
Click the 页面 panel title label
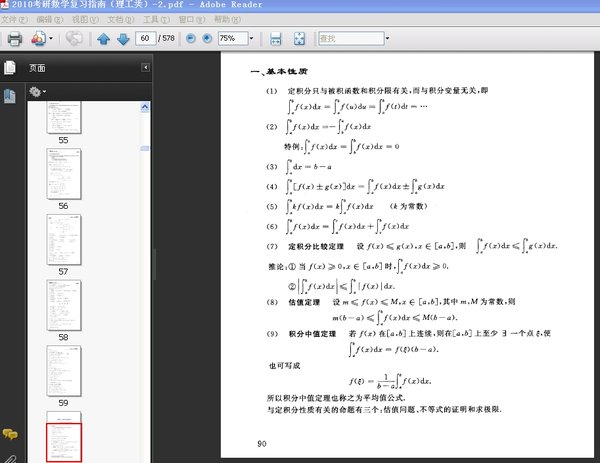[x=37, y=68]
